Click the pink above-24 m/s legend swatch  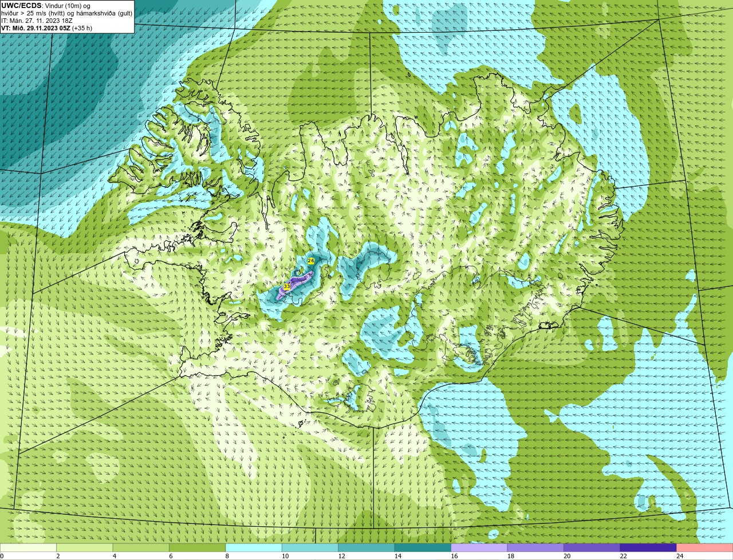[705, 548]
